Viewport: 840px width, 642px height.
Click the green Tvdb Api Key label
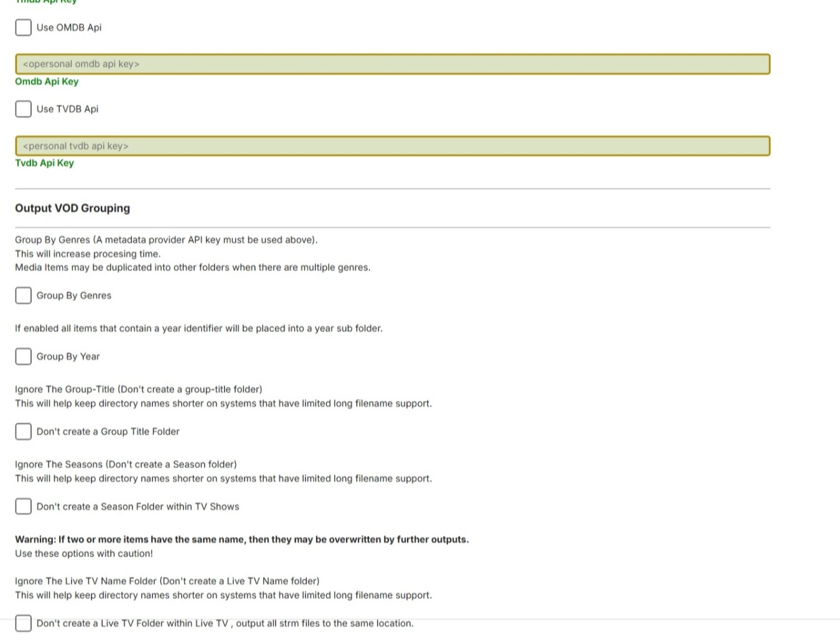[44, 163]
